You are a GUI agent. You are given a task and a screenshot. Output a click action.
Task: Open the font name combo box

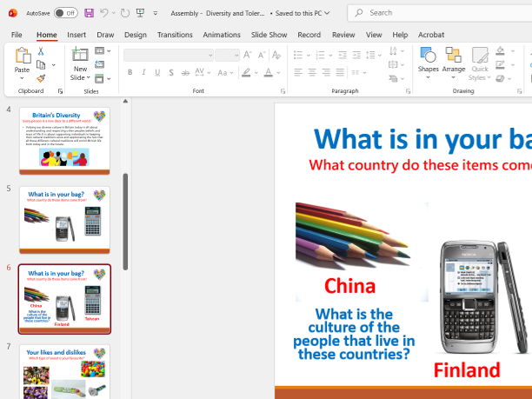coord(169,55)
